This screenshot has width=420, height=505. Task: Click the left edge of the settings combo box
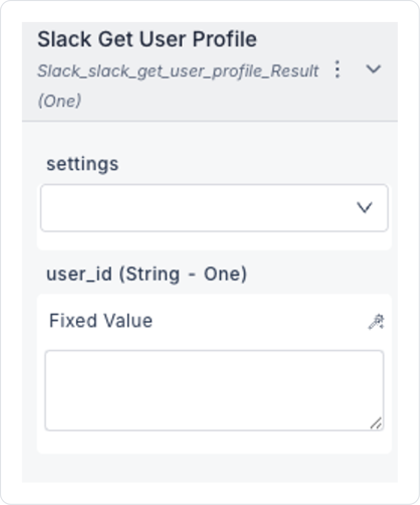coord(45,208)
